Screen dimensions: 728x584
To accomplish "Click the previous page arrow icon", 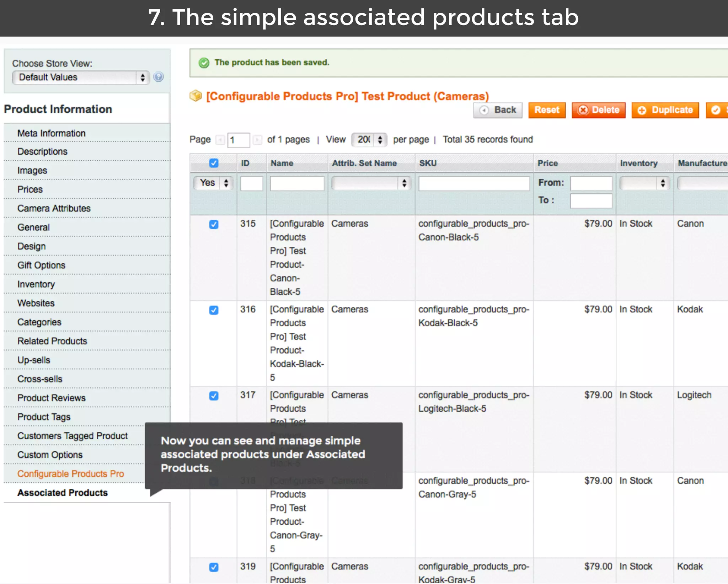I will pyautogui.click(x=220, y=140).
